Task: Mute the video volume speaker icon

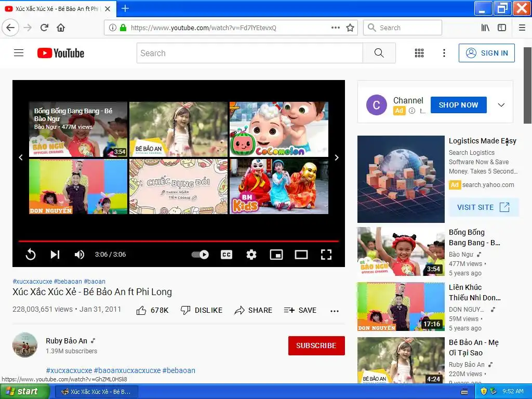Action: point(79,255)
